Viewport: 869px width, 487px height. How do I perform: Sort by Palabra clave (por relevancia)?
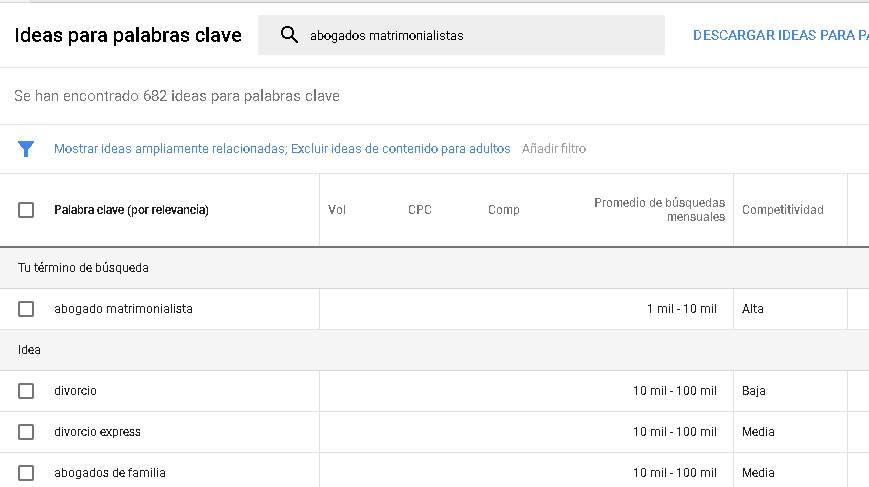tap(131, 210)
